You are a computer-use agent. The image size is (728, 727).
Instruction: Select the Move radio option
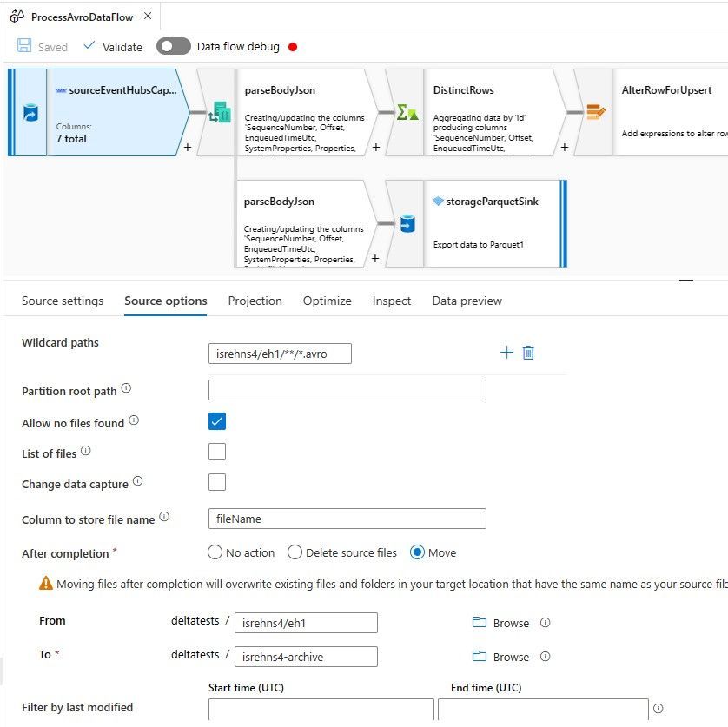(x=417, y=552)
